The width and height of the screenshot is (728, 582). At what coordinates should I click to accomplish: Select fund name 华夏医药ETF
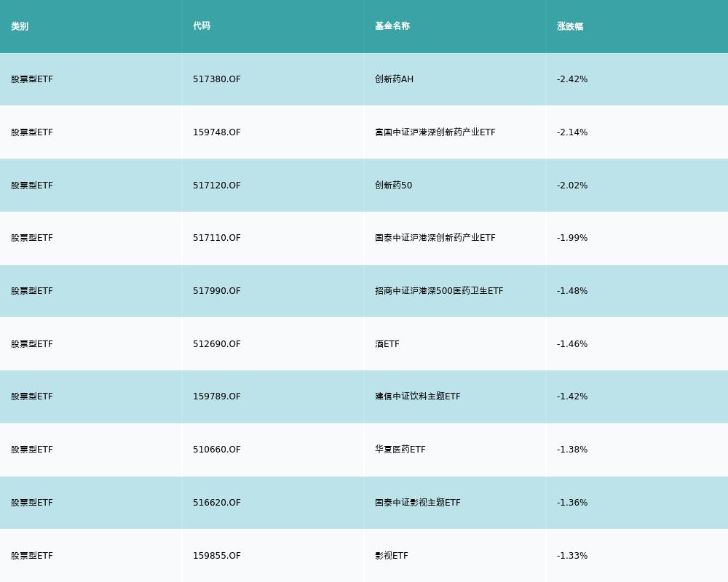pos(400,450)
